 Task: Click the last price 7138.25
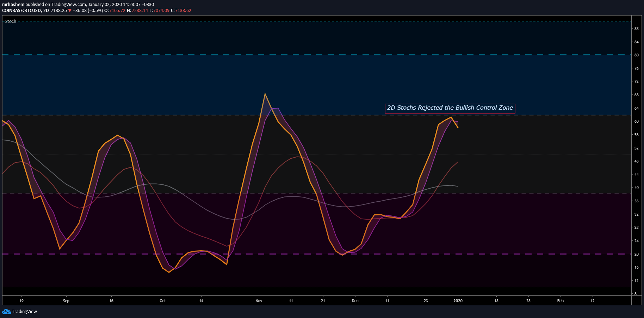(x=59, y=11)
